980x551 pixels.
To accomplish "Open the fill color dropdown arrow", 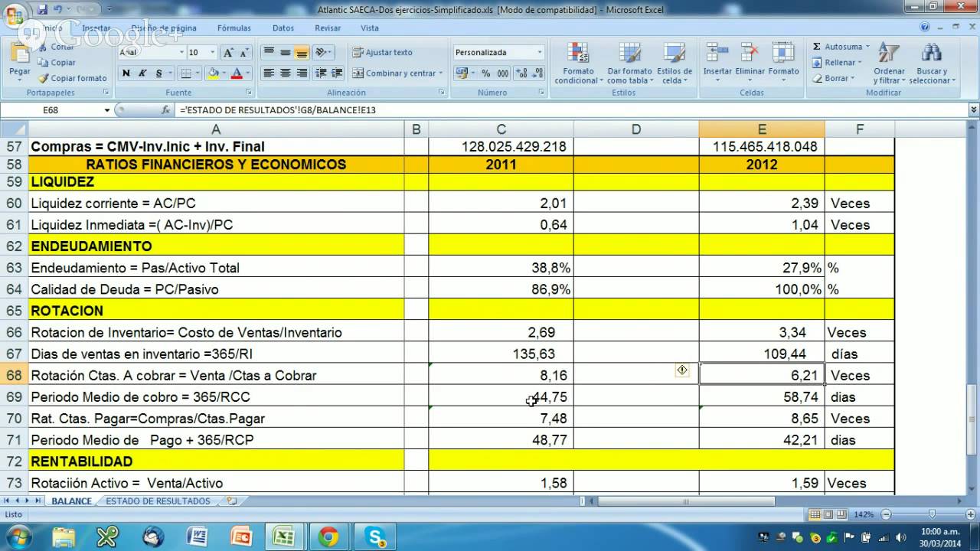I will pos(224,73).
